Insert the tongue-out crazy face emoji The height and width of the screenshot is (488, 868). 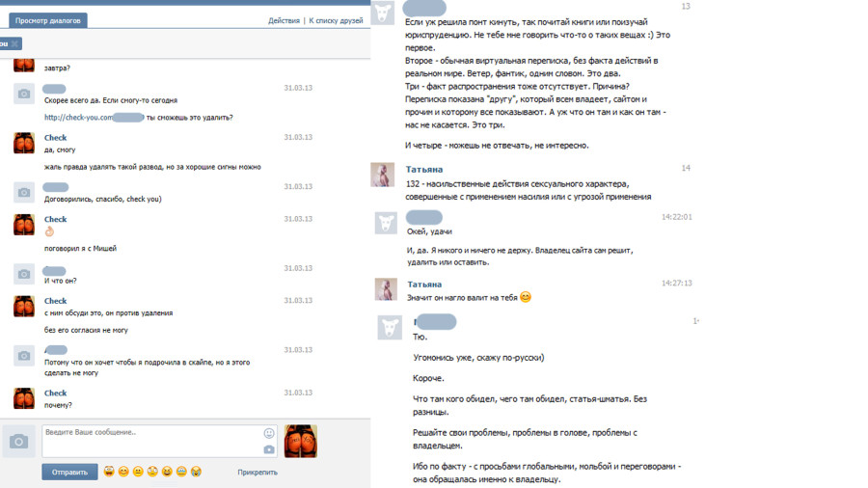[109, 472]
